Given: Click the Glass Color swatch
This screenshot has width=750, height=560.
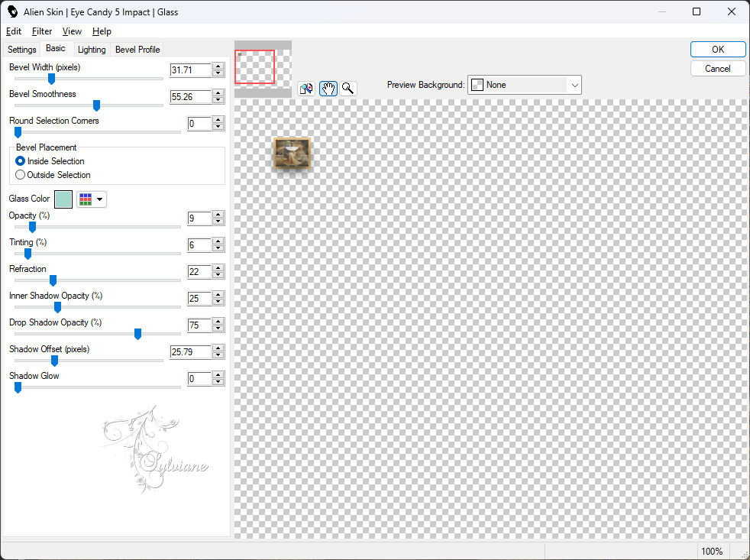Looking at the screenshot, I should pyautogui.click(x=63, y=199).
